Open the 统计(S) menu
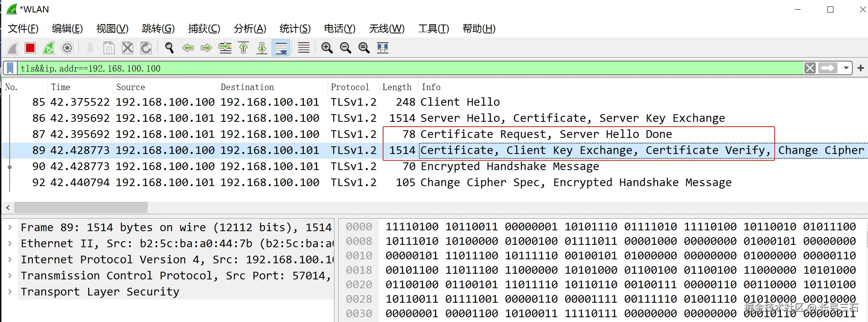 click(x=295, y=29)
